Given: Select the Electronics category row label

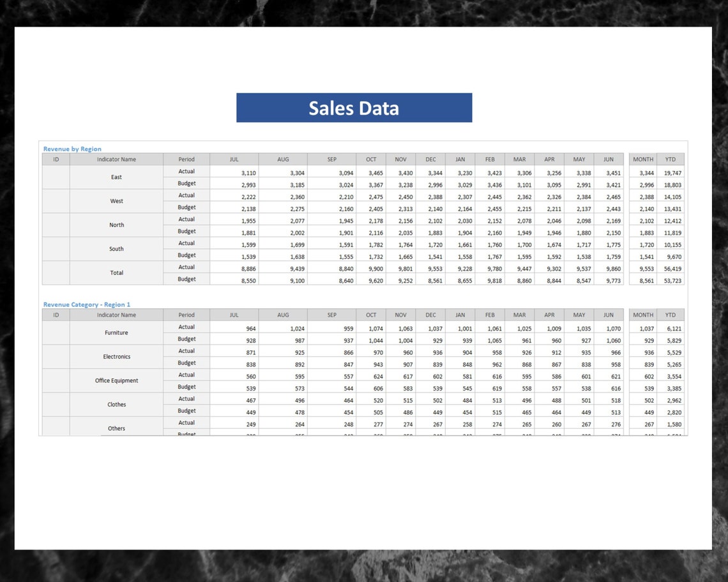Looking at the screenshot, I should point(116,357).
